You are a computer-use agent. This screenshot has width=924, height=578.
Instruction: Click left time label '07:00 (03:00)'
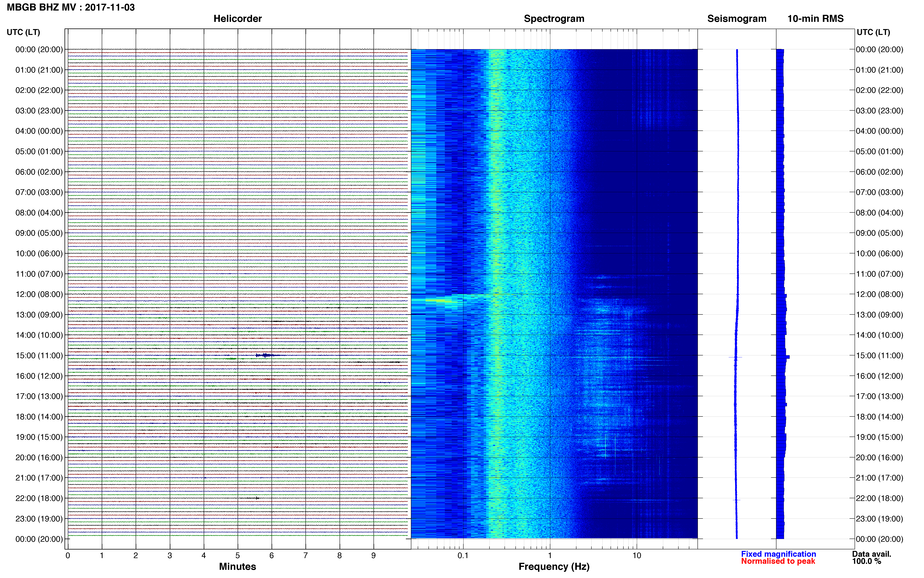click(39, 192)
